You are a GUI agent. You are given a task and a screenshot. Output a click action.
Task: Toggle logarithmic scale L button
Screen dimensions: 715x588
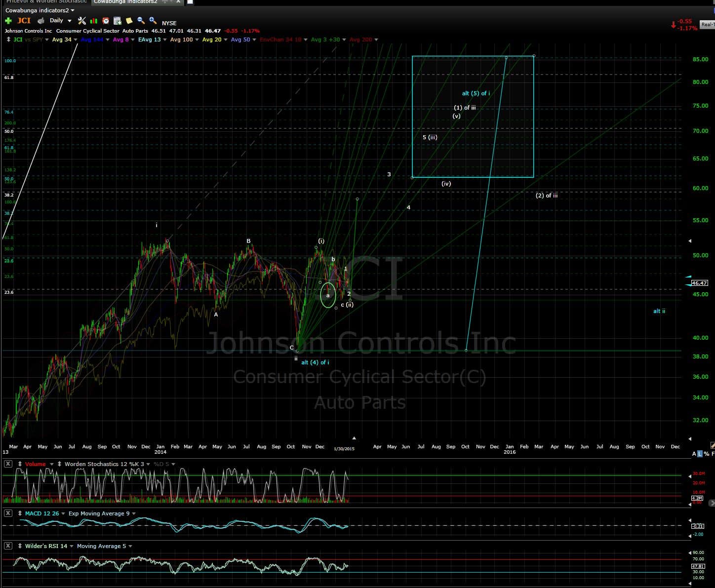pos(700,454)
